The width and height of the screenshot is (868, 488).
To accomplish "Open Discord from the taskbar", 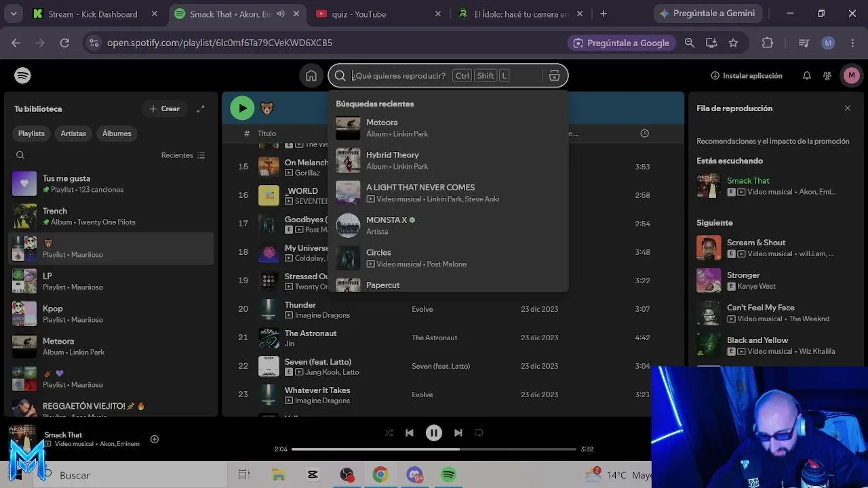I will click(x=414, y=475).
